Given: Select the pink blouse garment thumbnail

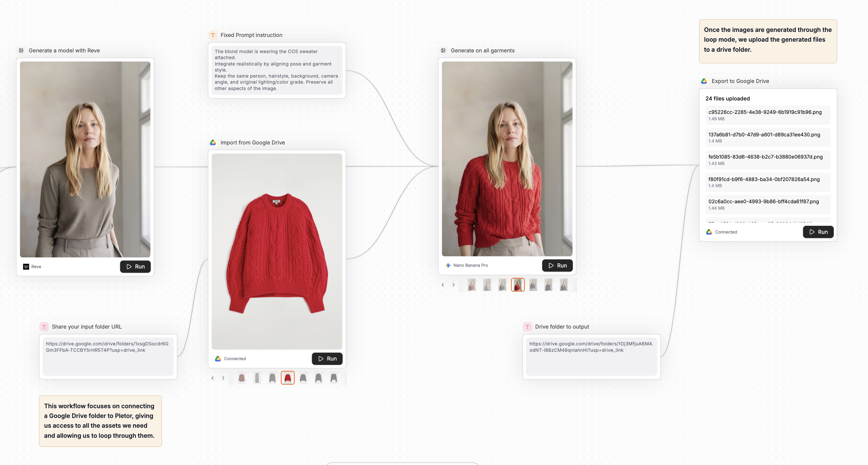Looking at the screenshot, I should click(242, 378).
